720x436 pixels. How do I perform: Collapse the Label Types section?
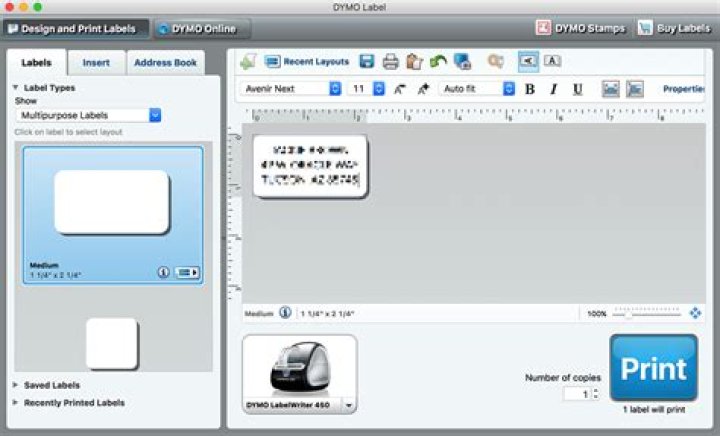pos(16,87)
